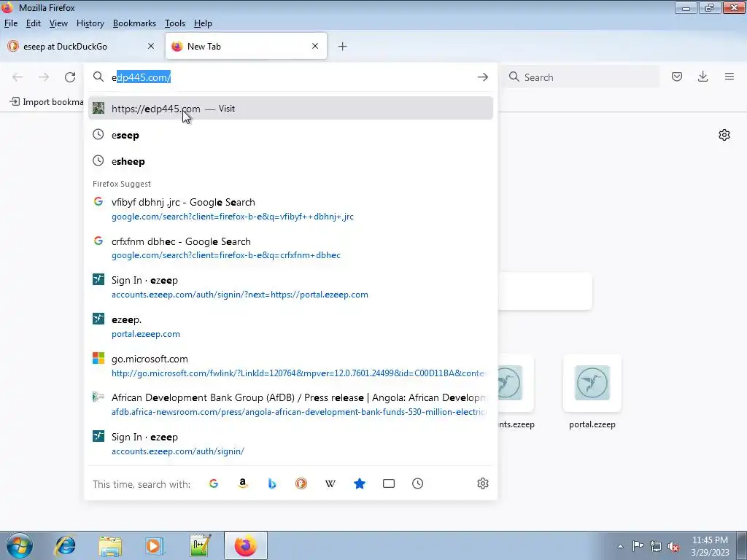Reload the current page
Screen dimensions: 747x560
coord(70,77)
